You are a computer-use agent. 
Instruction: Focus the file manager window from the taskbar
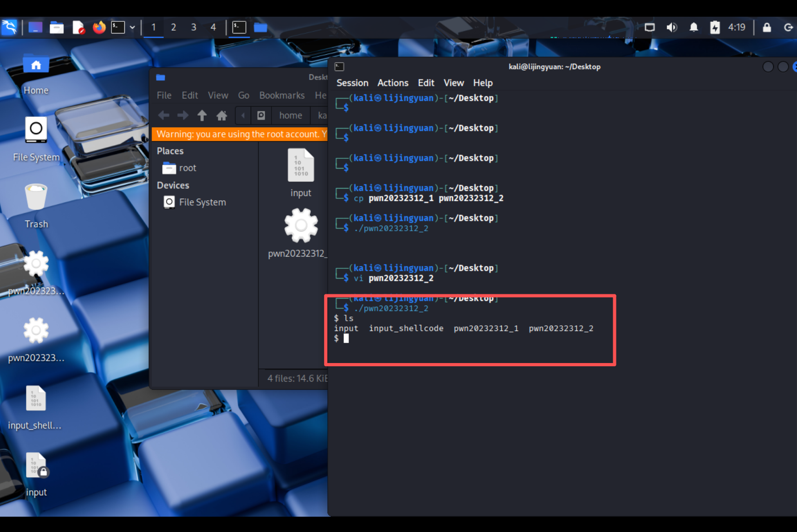click(x=260, y=27)
